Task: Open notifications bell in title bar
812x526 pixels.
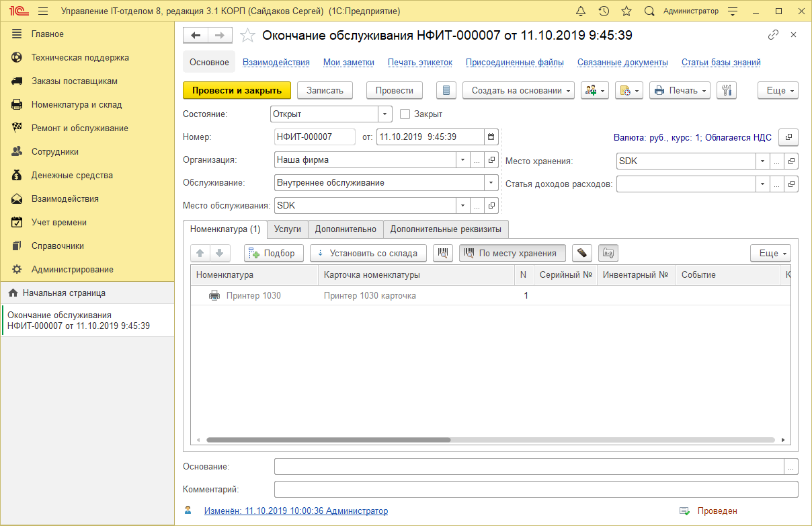Action: click(581, 10)
